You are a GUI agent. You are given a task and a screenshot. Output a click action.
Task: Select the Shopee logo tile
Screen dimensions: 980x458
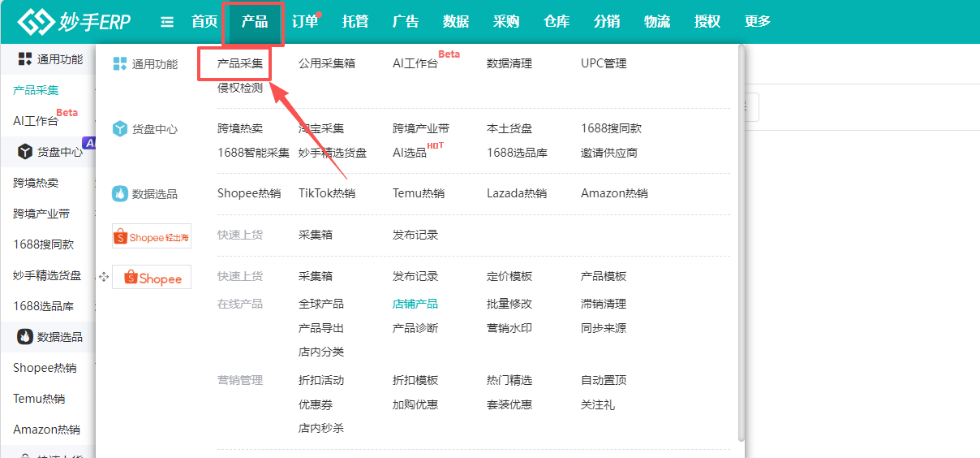(x=152, y=278)
